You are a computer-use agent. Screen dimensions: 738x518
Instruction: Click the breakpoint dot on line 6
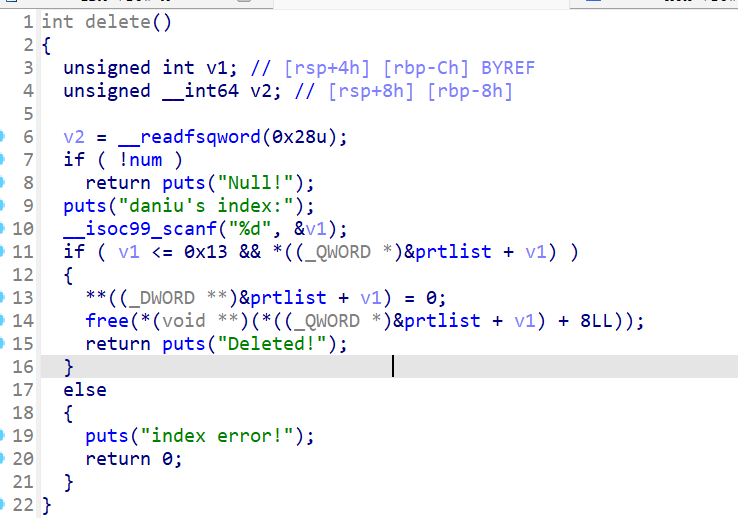pyautogui.click(x=3, y=136)
